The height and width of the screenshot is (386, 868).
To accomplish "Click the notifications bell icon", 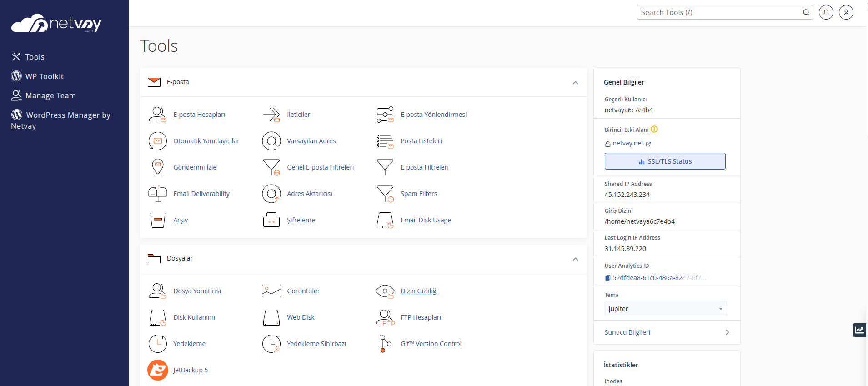I will [x=826, y=12].
